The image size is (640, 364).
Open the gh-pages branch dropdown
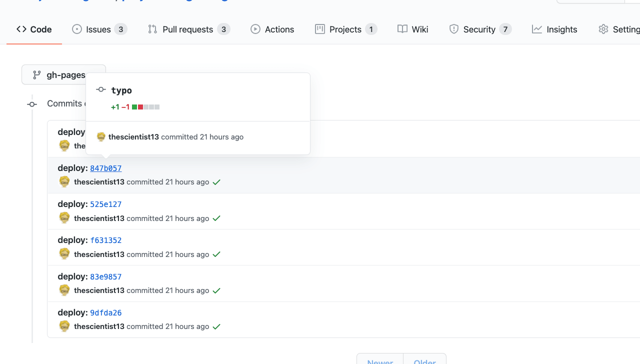pos(63,74)
